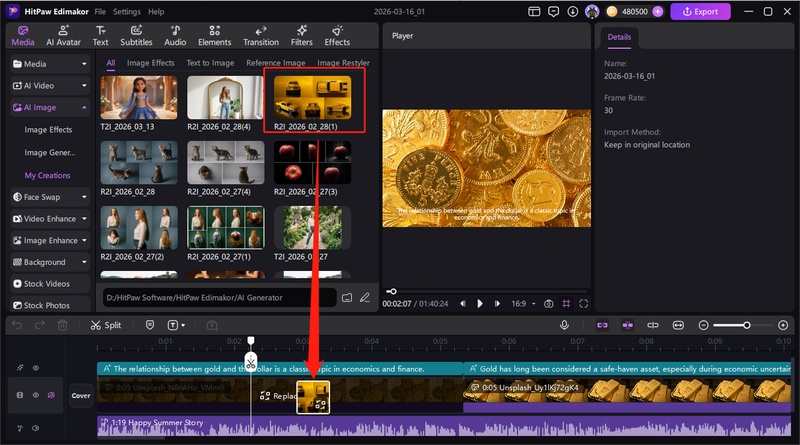The height and width of the screenshot is (445, 800).
Task: Split the clip at the playhead
Action: tap(106, 325)
